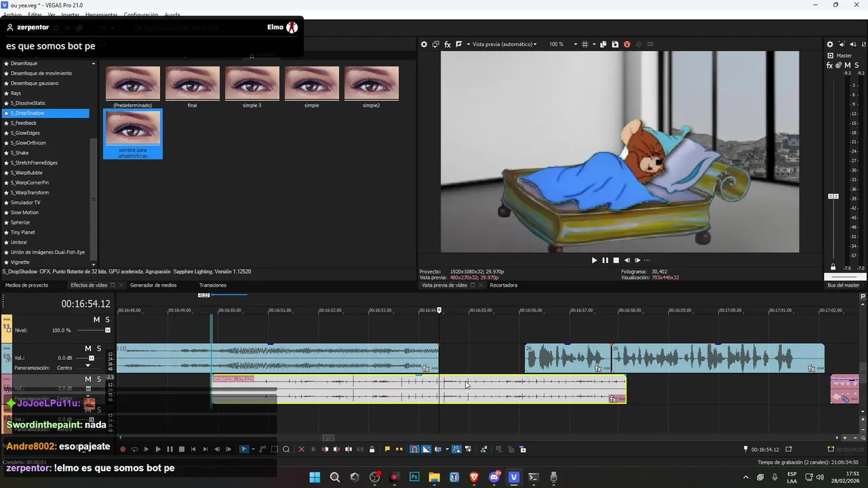868x488 pixels.
Task: Choose the (Predeterminado) preset thumbnail
Action: point(133,83)
